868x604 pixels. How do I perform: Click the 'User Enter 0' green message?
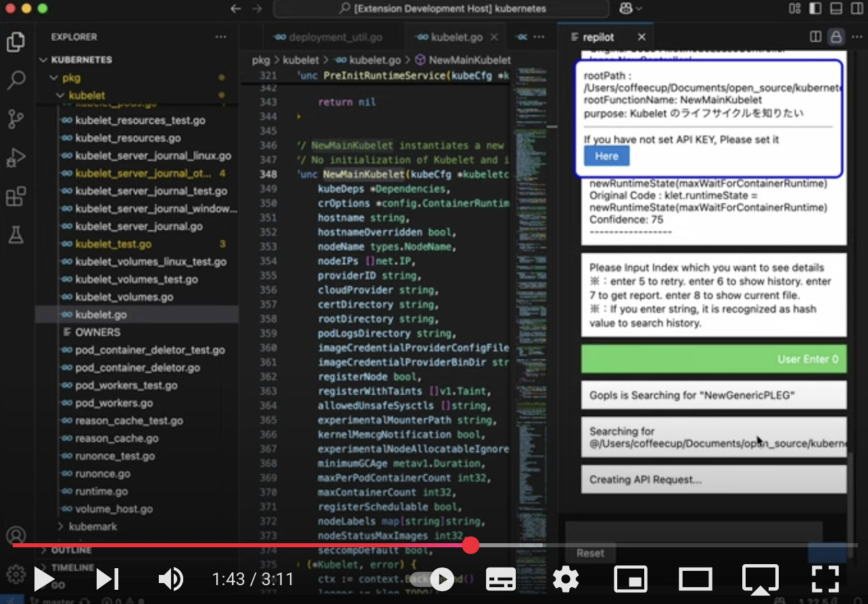coord(714,359)
